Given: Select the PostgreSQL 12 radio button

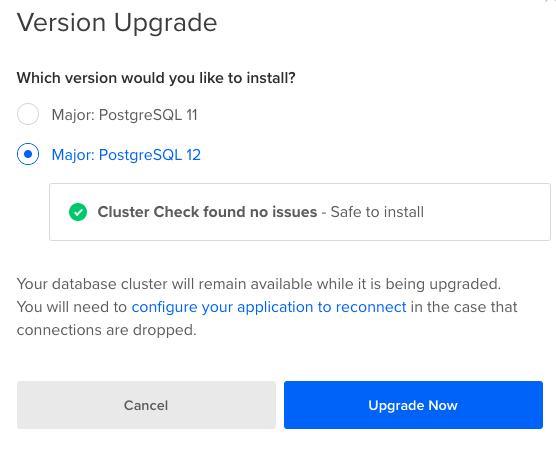Looking at the screenshot, I should [28, 154].
